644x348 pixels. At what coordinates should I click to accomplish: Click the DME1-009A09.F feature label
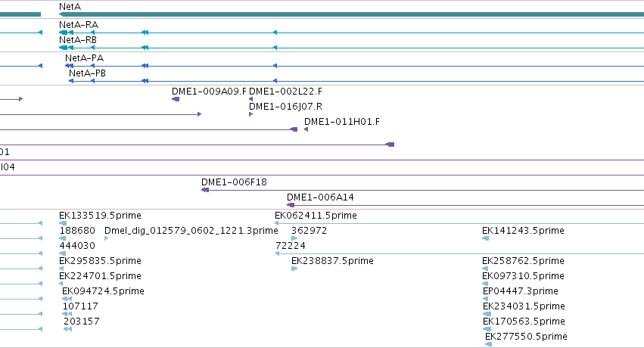point(209,91)
